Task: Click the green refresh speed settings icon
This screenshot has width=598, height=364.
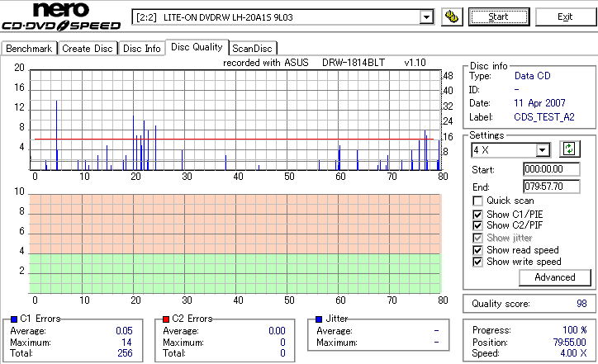Action: (x=569, y=149)
